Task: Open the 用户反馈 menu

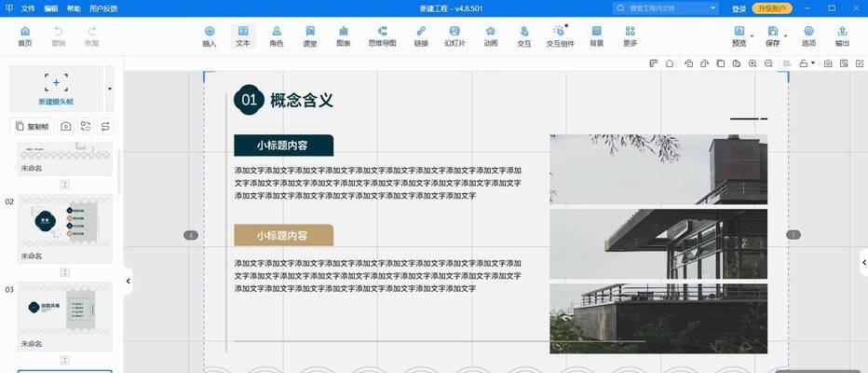Action: pos(103,9)
